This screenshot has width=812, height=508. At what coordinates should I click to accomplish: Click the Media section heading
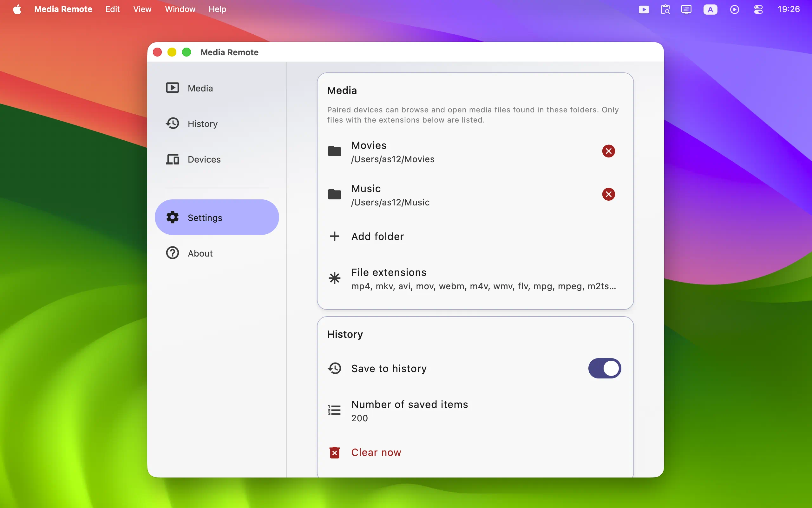(342, 91)
